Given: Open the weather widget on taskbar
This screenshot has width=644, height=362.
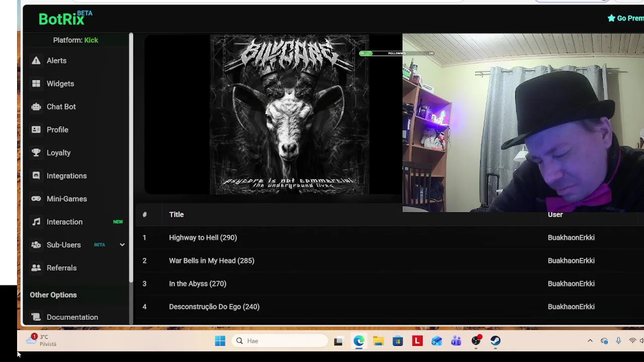Looking at the screenshot, I should click(41, 340).
